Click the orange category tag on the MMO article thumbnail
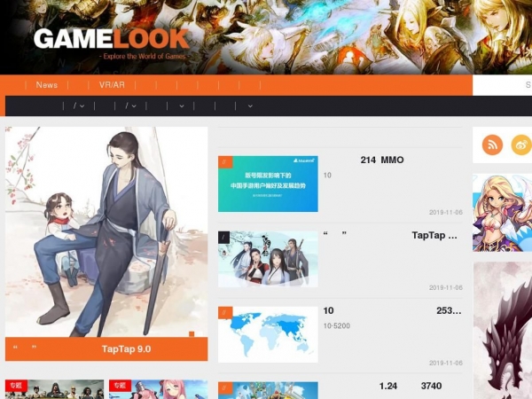 pyautogui.click(x=225, y=162)
